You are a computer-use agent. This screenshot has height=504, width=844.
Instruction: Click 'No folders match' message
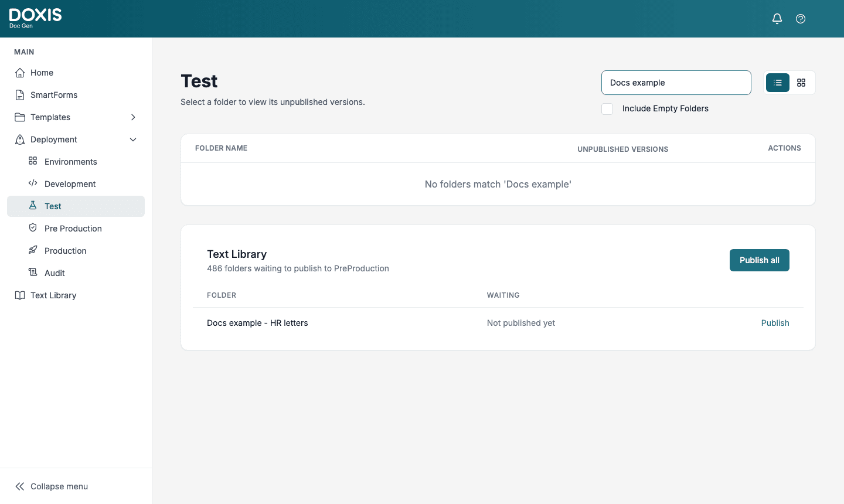click(498, 184)
